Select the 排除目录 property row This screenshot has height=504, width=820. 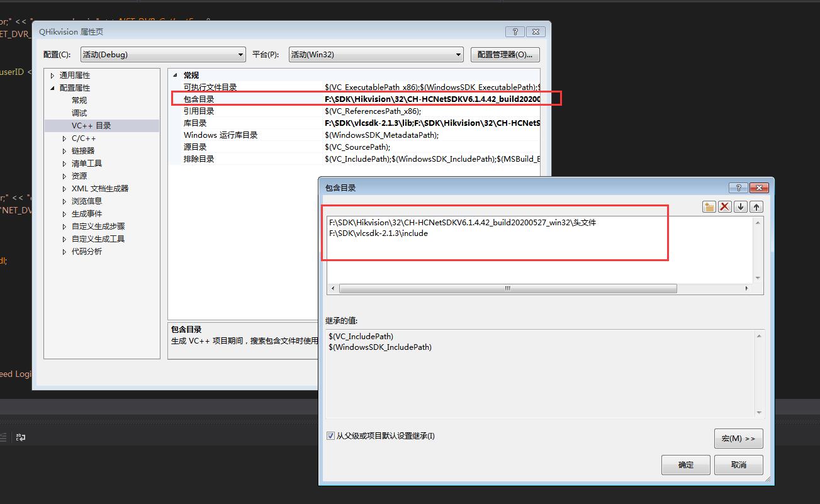point(355,159)
